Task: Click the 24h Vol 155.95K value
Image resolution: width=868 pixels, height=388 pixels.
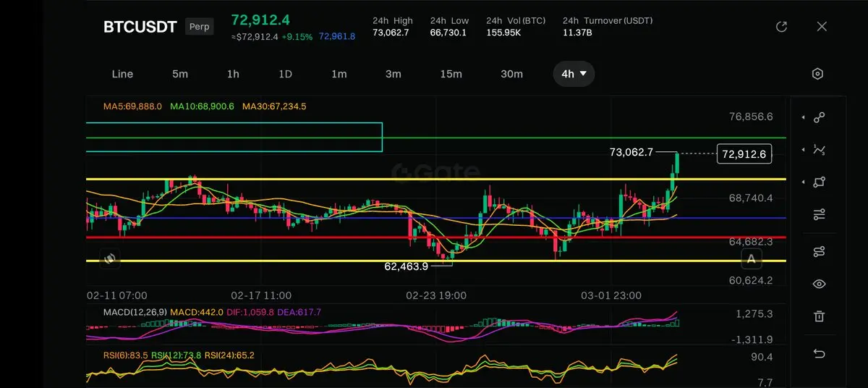Action: tap(504, 33)
